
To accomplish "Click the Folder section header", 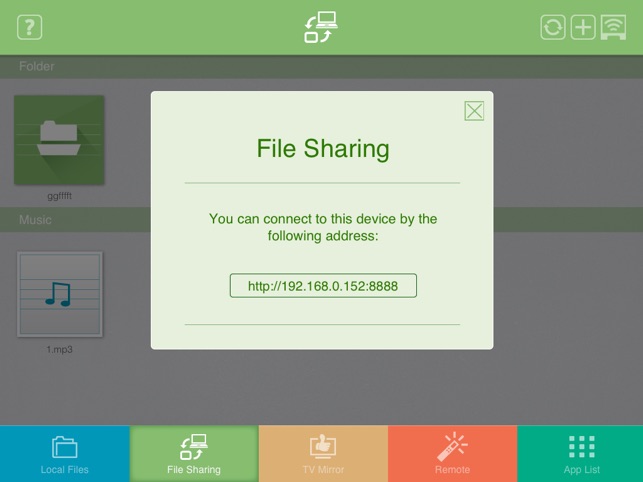I will point(37,67).
